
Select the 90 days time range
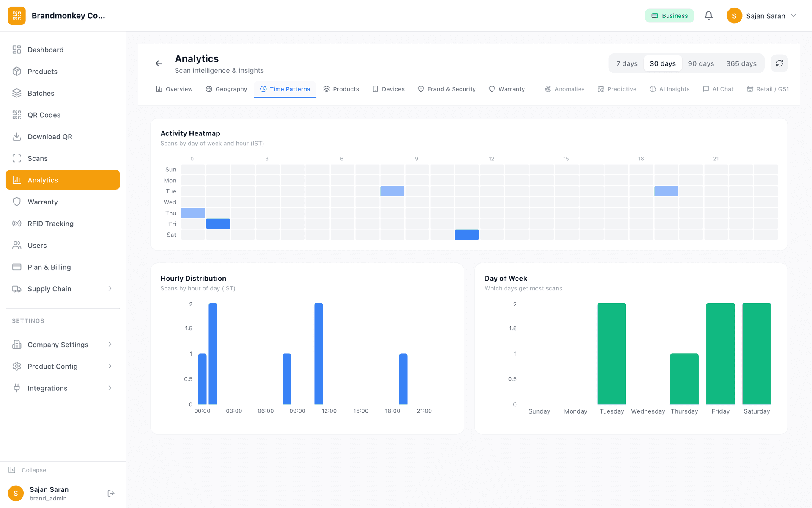pyautogui.click(x=701, y=63)
